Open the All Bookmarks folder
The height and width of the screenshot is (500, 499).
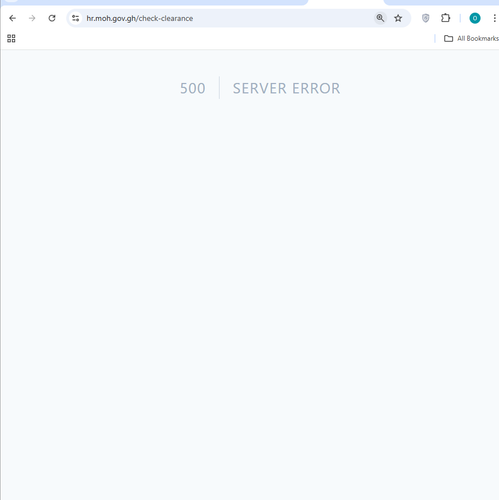471,39
